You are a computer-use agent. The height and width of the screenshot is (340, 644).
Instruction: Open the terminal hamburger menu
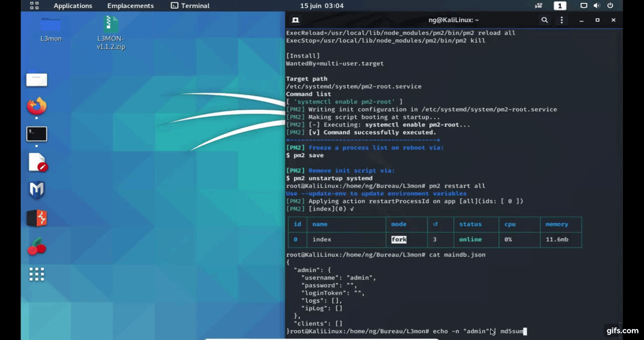click(562, 20)
